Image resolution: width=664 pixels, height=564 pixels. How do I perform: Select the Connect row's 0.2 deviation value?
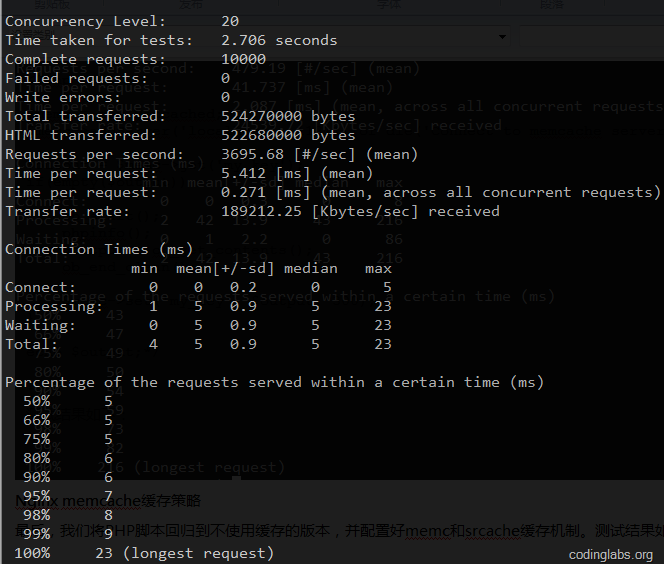click(x=243, y=288)
